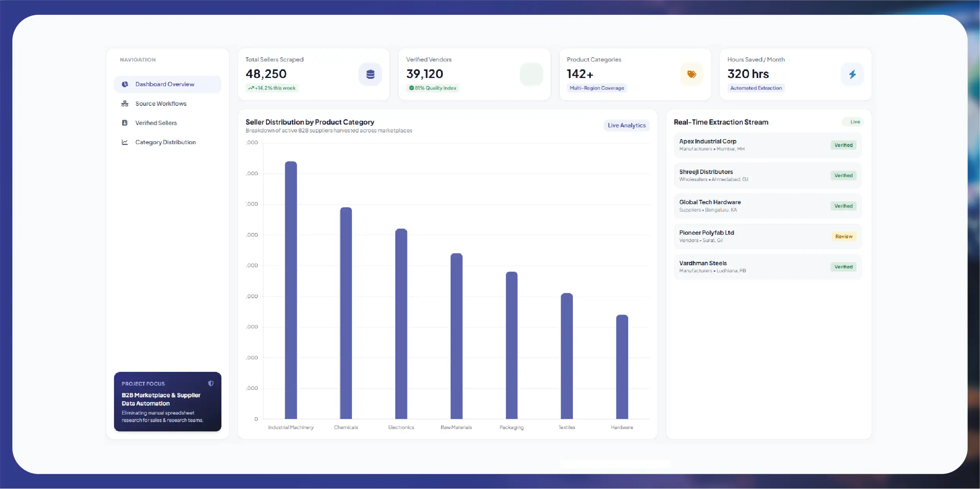
Task: Click the 81% Quality Index badge
Action: [433, 88]
